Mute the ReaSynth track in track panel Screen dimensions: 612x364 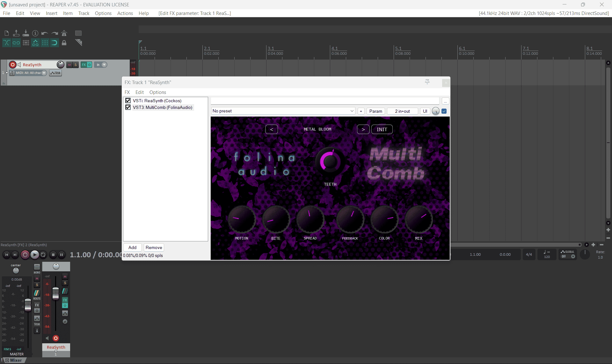[69, 65]
